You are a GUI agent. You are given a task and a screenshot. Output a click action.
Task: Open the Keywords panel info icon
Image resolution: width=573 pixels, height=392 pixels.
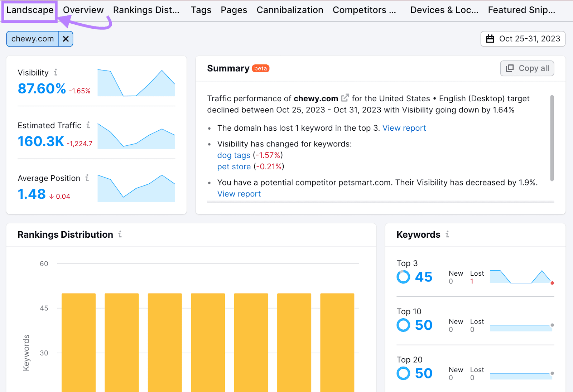447,234
